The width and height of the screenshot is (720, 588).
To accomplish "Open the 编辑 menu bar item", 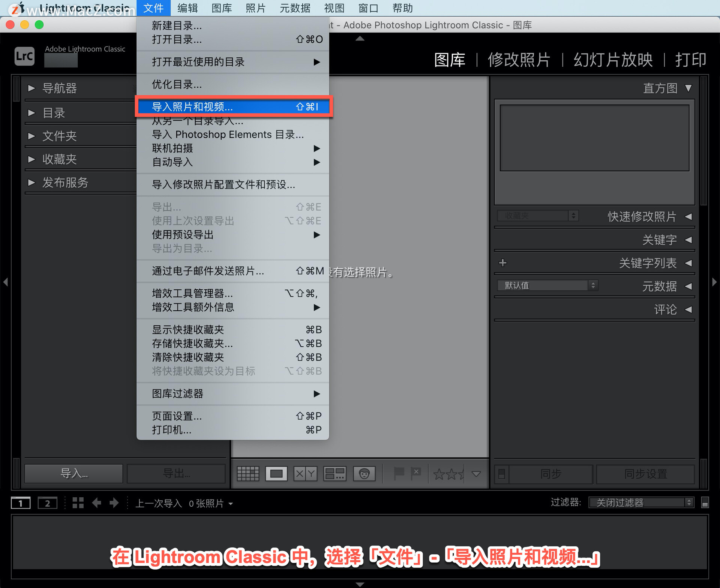I will [187, 8].
